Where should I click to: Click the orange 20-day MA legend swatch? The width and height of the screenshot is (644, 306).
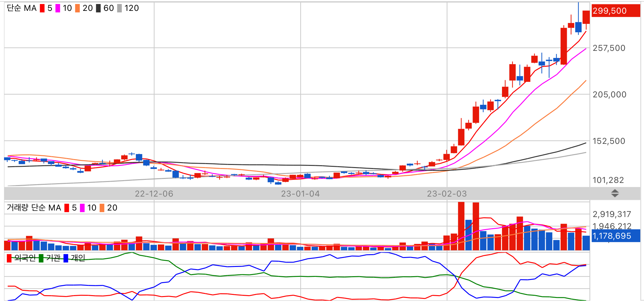click(x=78, y=8)
